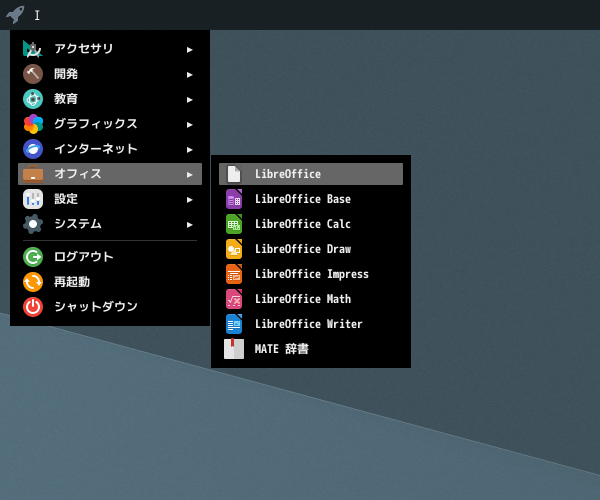Open the グラフィックス menu category
This screenshot has width=600, height=500.
click(x=110, y=124)
